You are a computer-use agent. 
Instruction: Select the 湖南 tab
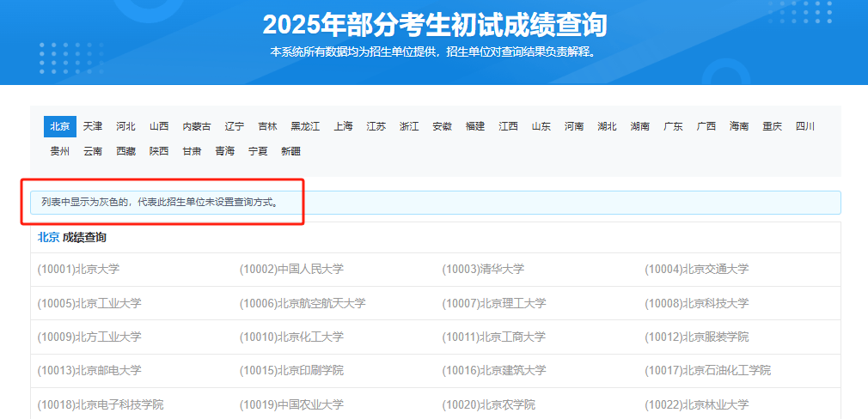pos(640,126)
